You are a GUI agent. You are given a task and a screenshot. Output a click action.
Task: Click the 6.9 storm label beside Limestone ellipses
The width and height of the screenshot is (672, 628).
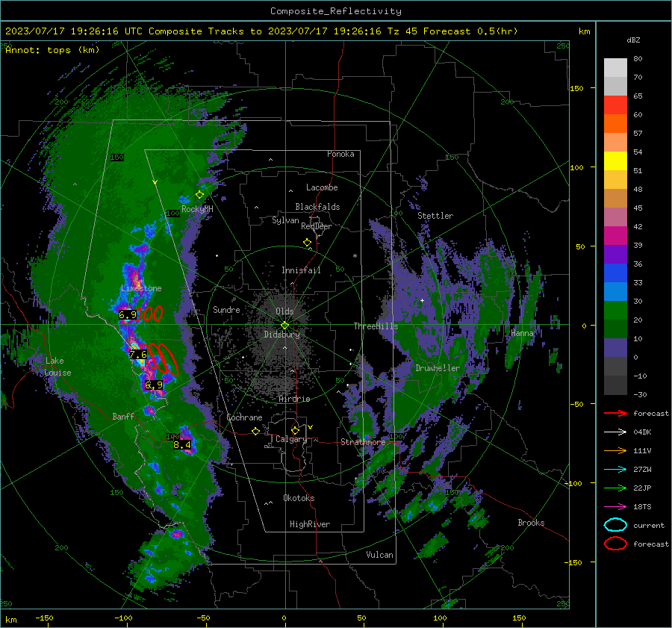127,315
